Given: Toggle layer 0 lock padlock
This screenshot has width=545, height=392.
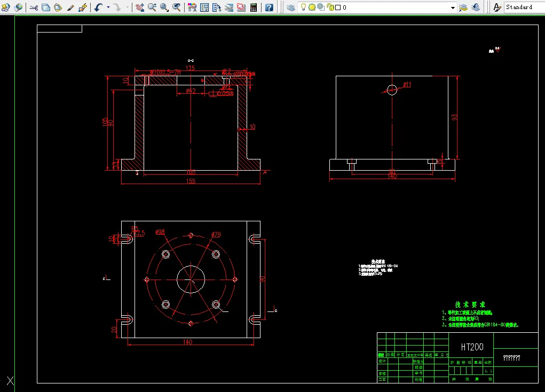Looking at the screenshot, I should point(330,7).
